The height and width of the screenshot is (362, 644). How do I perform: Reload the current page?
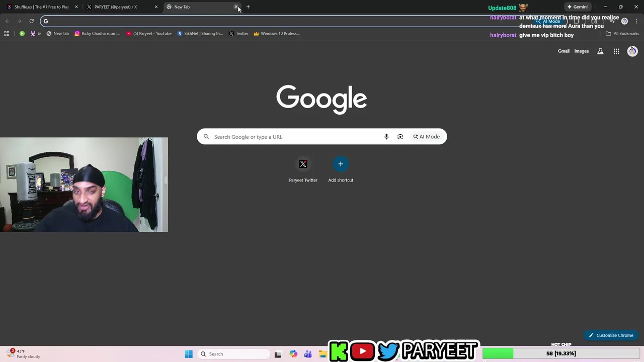[x=31, y=21]
